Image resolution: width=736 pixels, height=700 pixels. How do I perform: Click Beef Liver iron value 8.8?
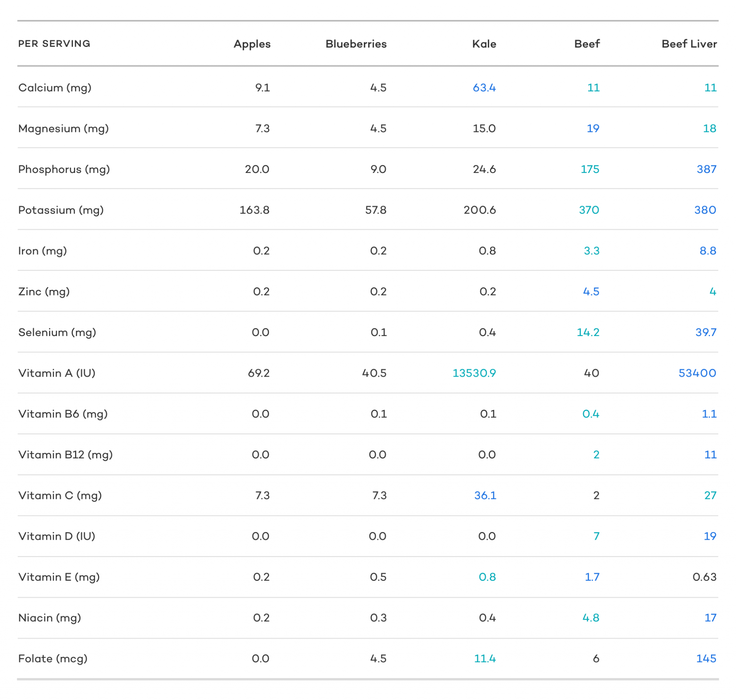tap(708, 251)
